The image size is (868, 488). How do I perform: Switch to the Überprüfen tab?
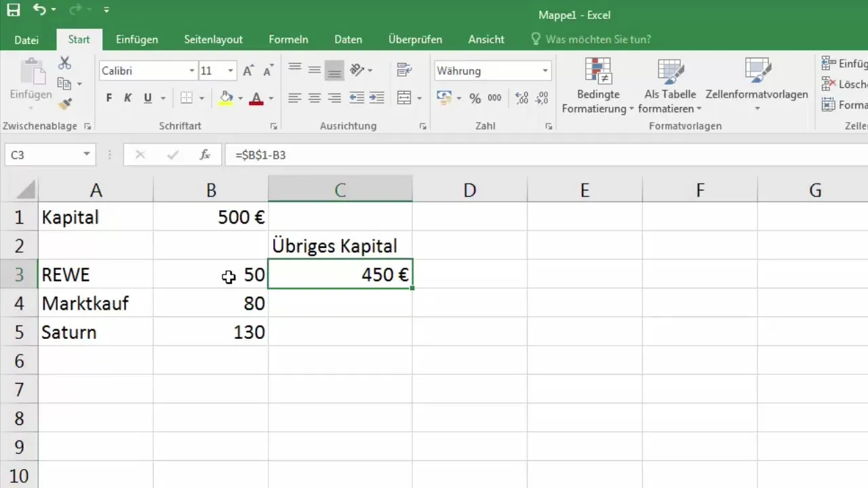pyautogui.click(x=415, y=39)
